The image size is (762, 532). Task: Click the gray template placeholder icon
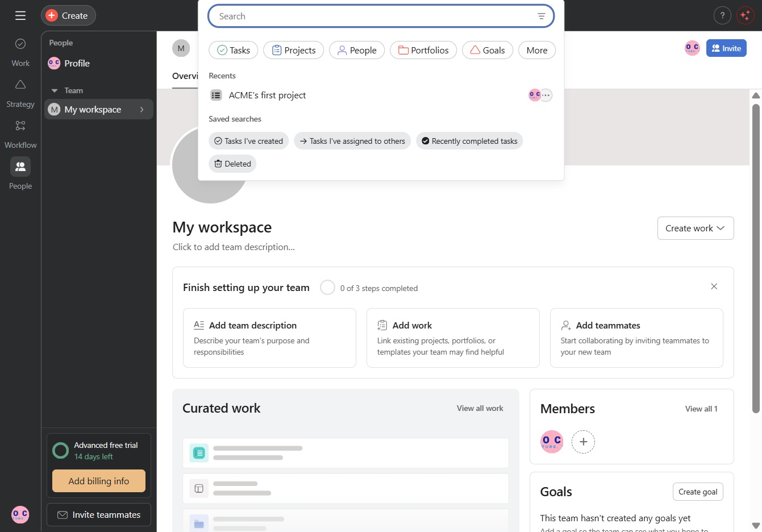coord(199,488)
